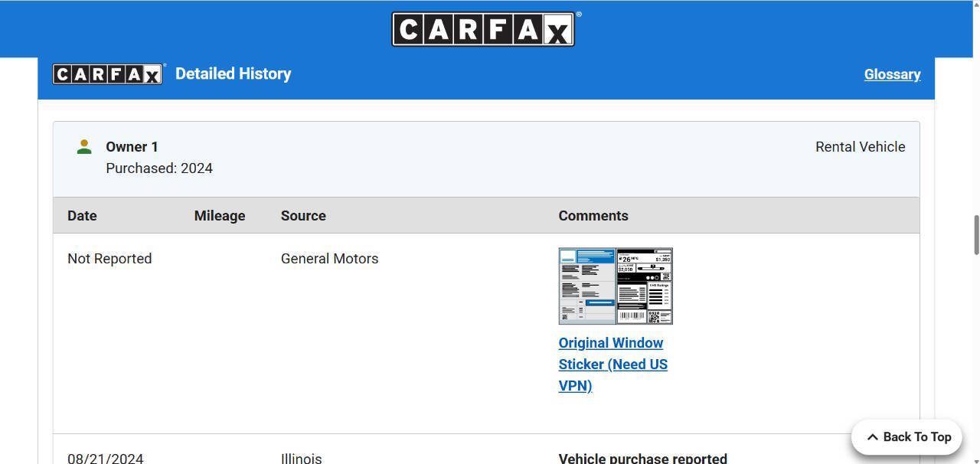Screen dimensions: 980x464
Task: Open the Glossary link
Action: click(x=892, y=74)
